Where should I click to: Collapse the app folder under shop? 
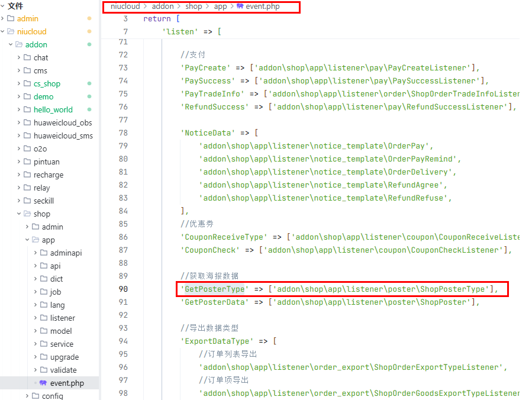(27, 240)
